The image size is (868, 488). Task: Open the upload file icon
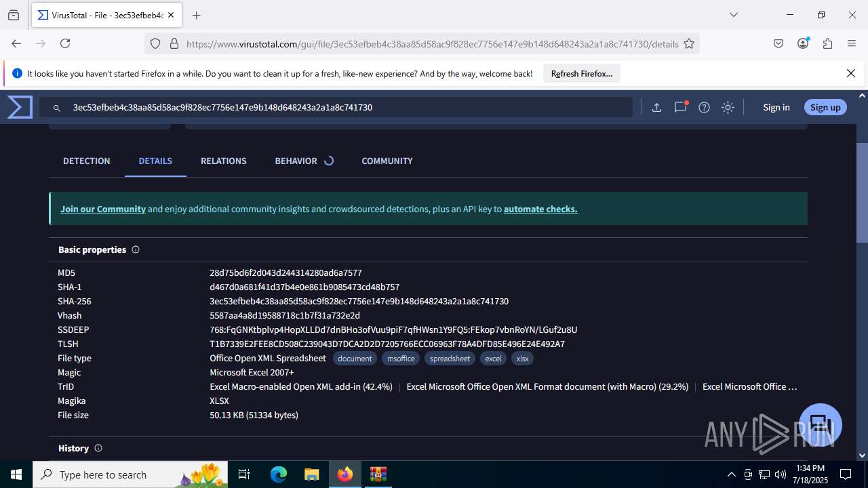tap(656, 107)
